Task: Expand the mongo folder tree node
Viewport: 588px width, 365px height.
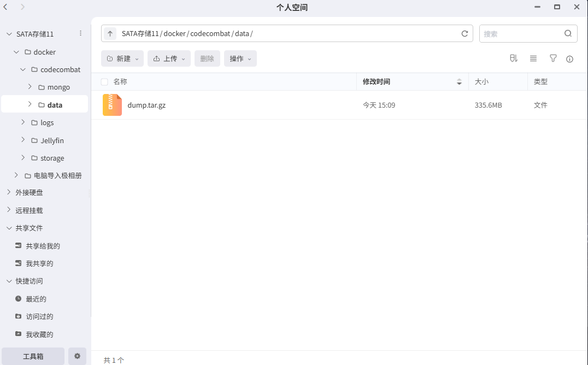Action: click(x=30, y=87)
